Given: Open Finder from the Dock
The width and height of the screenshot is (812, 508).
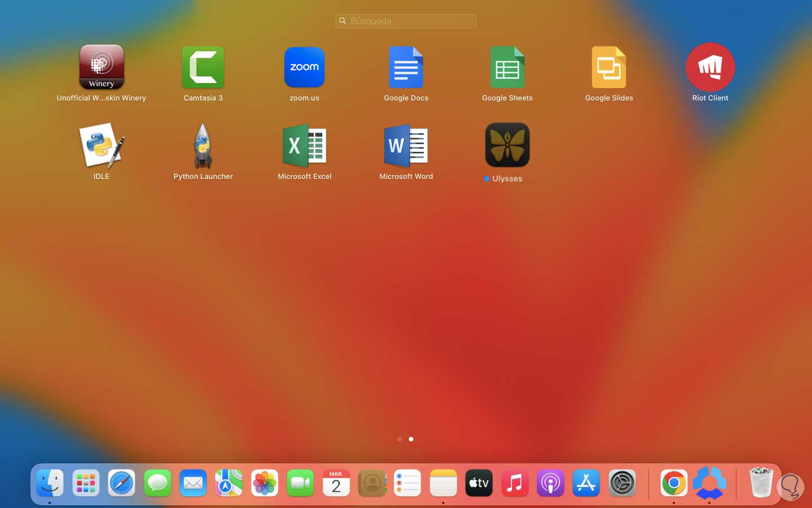Looking at the screenshot, I should [x=50, y=483].
